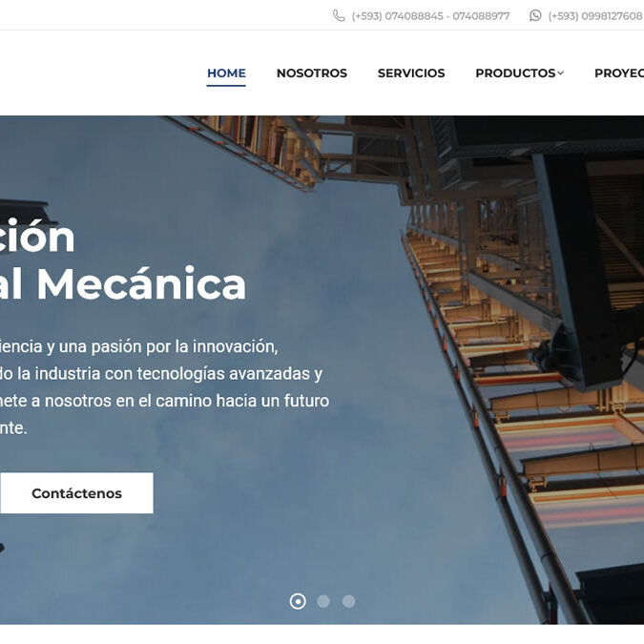Image resolution: width=644 pixels, height=644 pixels.
Task: Call the number 074088845 - 074088977
Action: click(x=430, y=16)
